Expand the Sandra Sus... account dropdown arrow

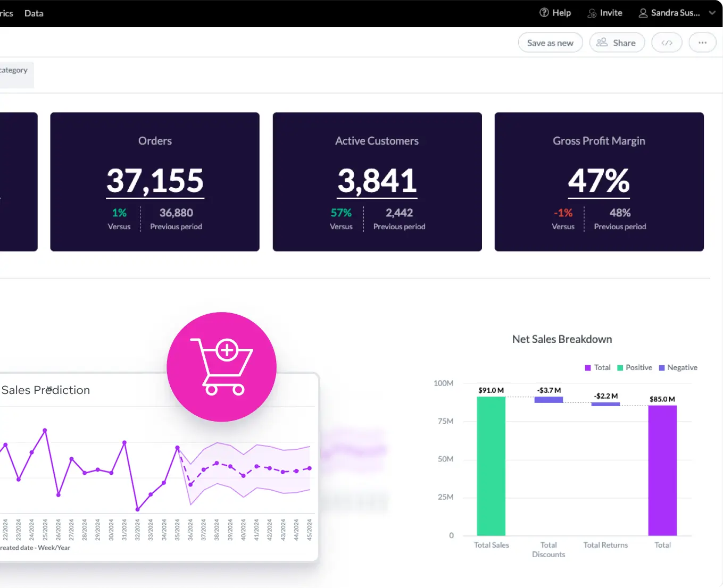[x=712, y=13]
